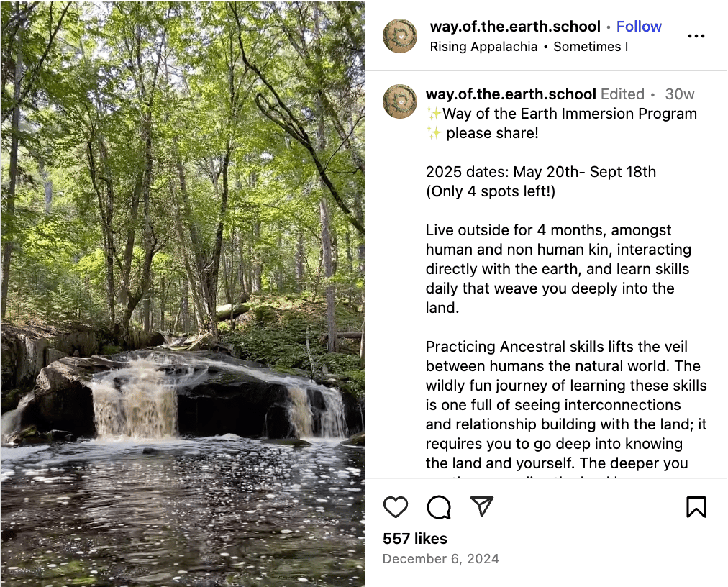Click the '2025 dates: May 20th' caption line
Viewport: 728px width, 587px height.
click(540, 172)
